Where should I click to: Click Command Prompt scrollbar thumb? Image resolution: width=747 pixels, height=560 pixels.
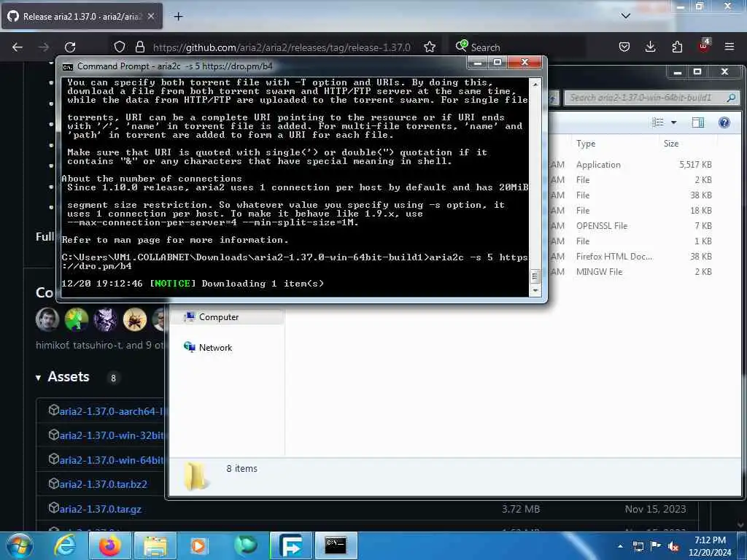535,276
